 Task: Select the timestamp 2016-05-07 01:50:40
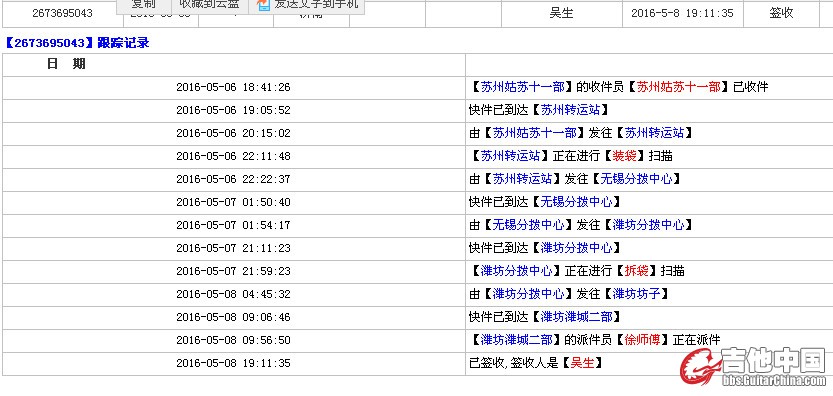[x=233, y=202]
